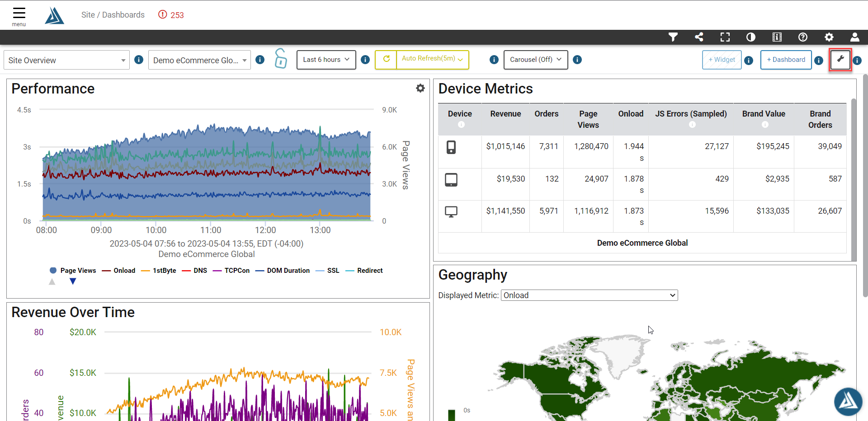The width and height of the screenshot is (868, 421).
Task: Open settings gear in top bar
Action: 829,37
